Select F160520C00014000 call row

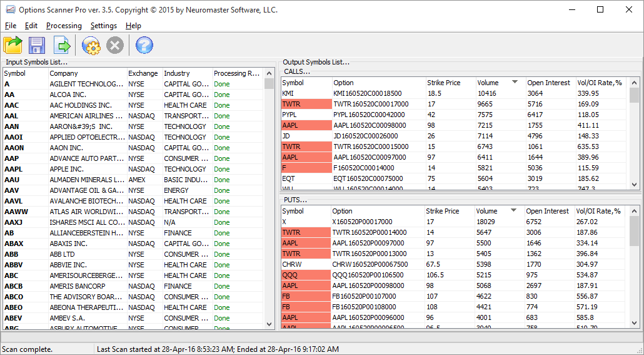pyautogui.click(x=455, y=168)
